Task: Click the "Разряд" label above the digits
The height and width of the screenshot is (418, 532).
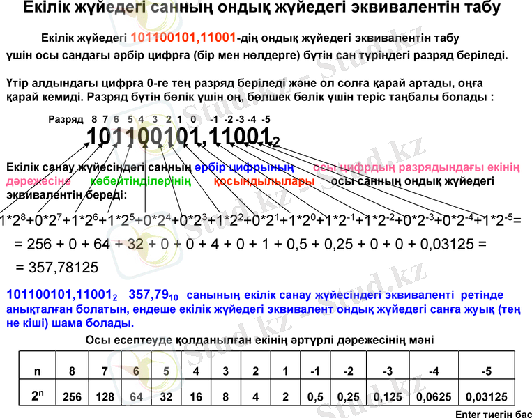Action: click(x=66, y=119)
